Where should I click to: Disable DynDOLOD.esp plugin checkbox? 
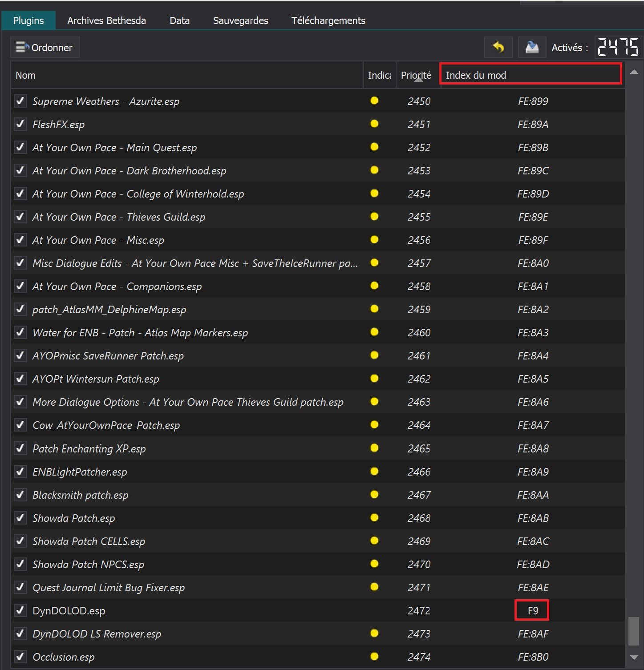point(20,610)
